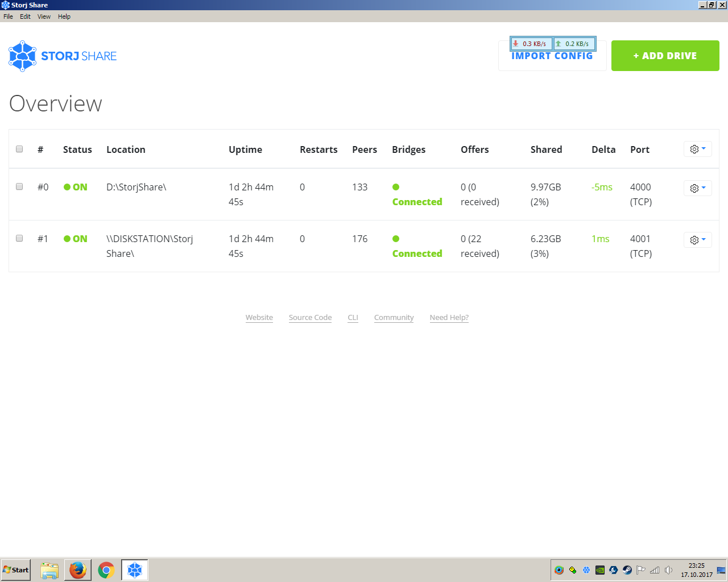728x582 pixels.
Task: Launch Firefox from the taskbar
Action: [x=78, y=570]
